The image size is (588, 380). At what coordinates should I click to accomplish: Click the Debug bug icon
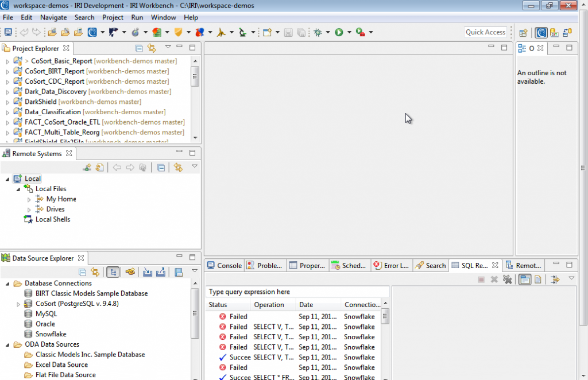[x=318, y=32]
